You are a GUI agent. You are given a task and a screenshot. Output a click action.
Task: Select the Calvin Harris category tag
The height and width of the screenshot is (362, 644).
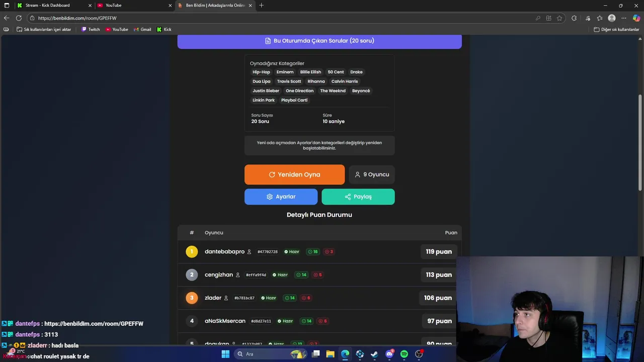[x=345, y=81]
